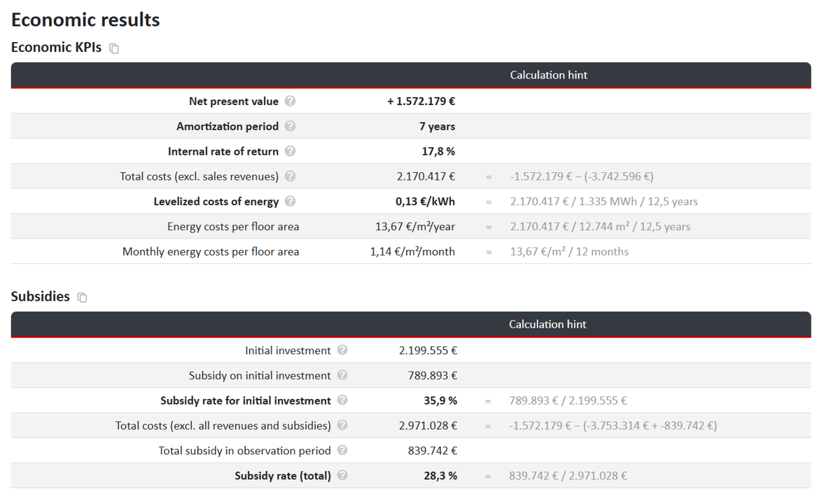Select the 2.170.417 € total costs value
The image size is (824, 504).
(426, 176)
